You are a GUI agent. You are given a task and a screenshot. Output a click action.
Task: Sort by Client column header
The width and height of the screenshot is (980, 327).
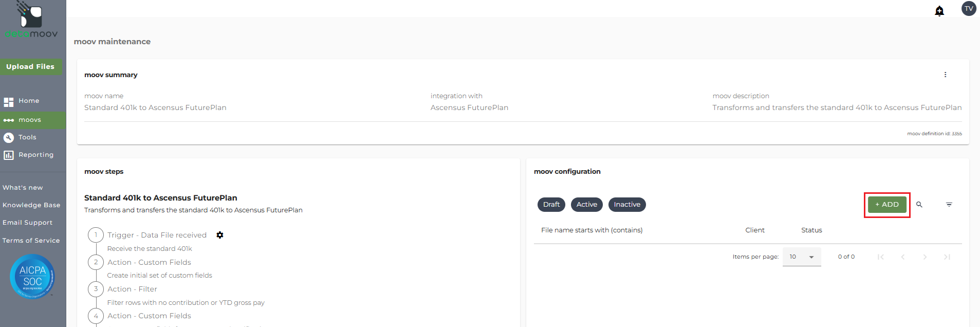pos(755,230)
